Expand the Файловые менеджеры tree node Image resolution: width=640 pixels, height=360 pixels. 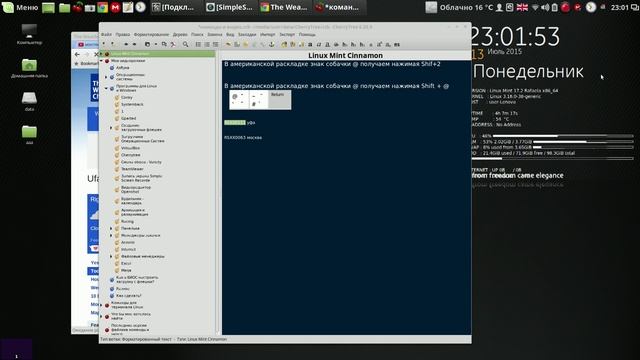point(111,256)
